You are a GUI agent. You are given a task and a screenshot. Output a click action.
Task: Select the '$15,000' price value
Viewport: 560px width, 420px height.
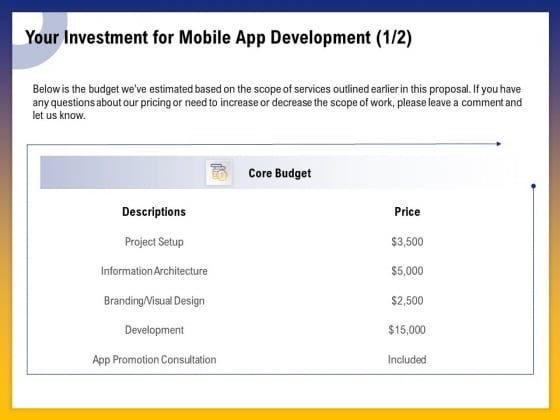click(x=407, y=330)
